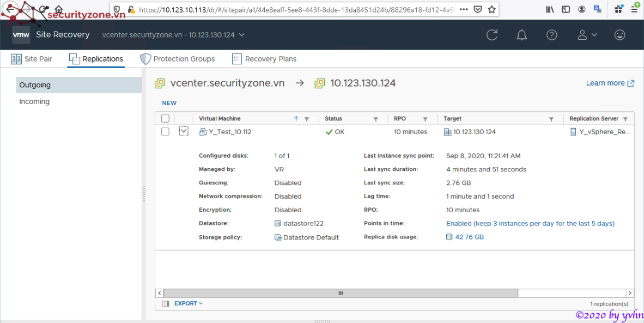Image resolution: width=644 pixels, height=323 pixels.
Task: Click the feedback smiley icon
Action: click(x=619, y=35)
